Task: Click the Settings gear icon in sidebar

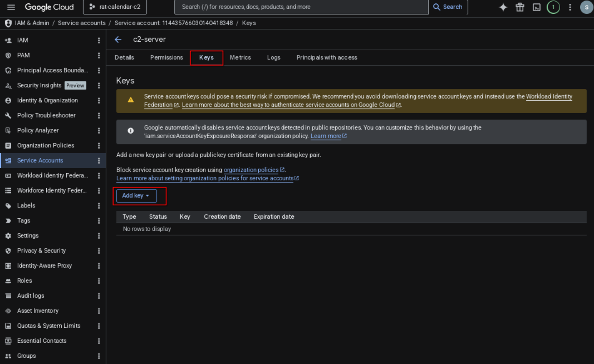Action: (x=8, y=236)
